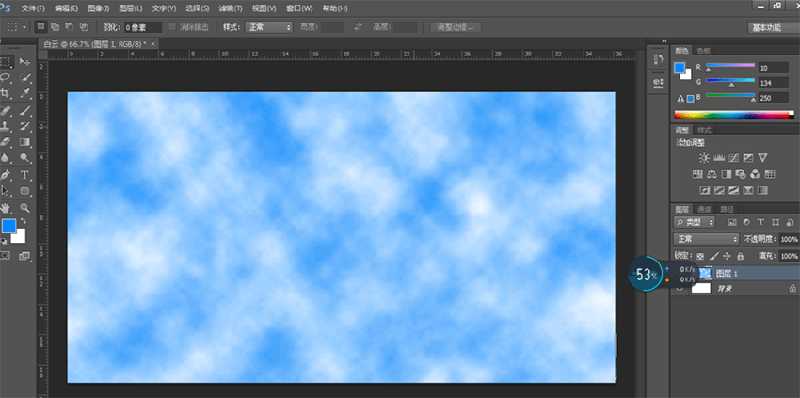This screenshot has height=398, width=800.
Task: Open the Window menu
Action: pyautogui.click(x=299, y=9)
